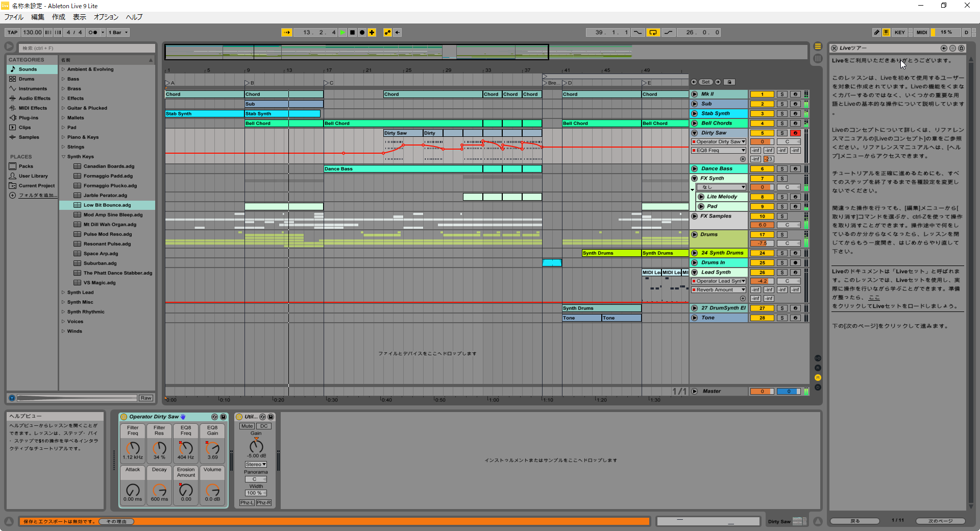
Task: Stop playback with the square Stop button
Action: tap(352, 32)
